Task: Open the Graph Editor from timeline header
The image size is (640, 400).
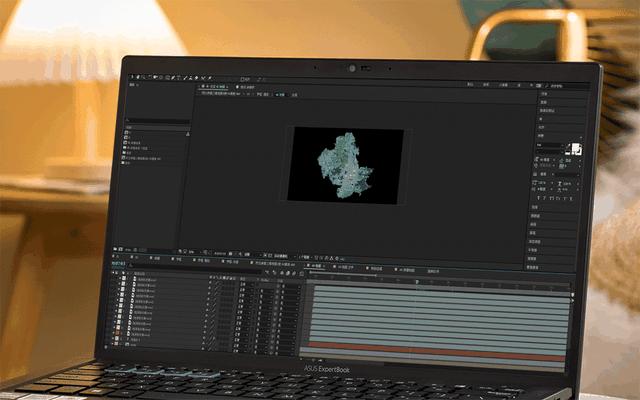Action: coord(302,274)
